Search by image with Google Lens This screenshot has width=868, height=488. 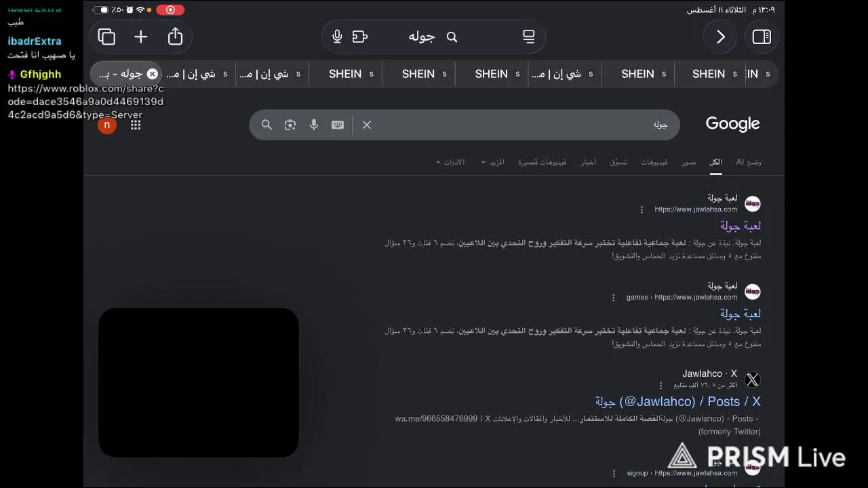tap(290, 125)
